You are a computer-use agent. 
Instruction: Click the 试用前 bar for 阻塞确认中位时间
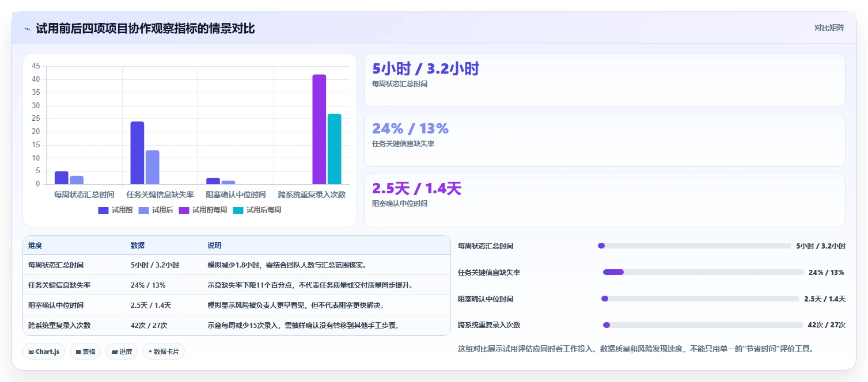click(213, 181)
